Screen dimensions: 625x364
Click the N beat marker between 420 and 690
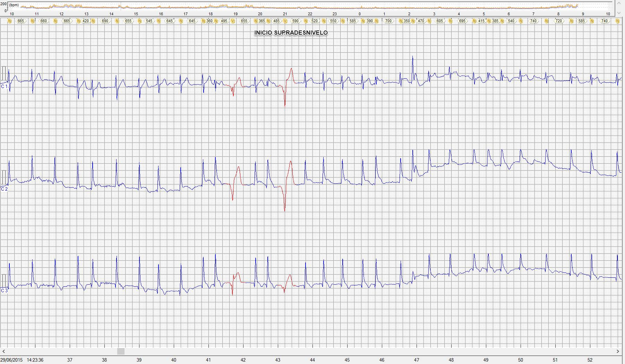[93, 21]
